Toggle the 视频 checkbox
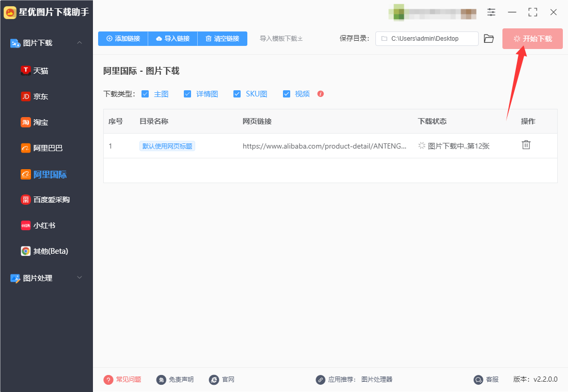This screenshot has width=568, height=392. point(287,94)
